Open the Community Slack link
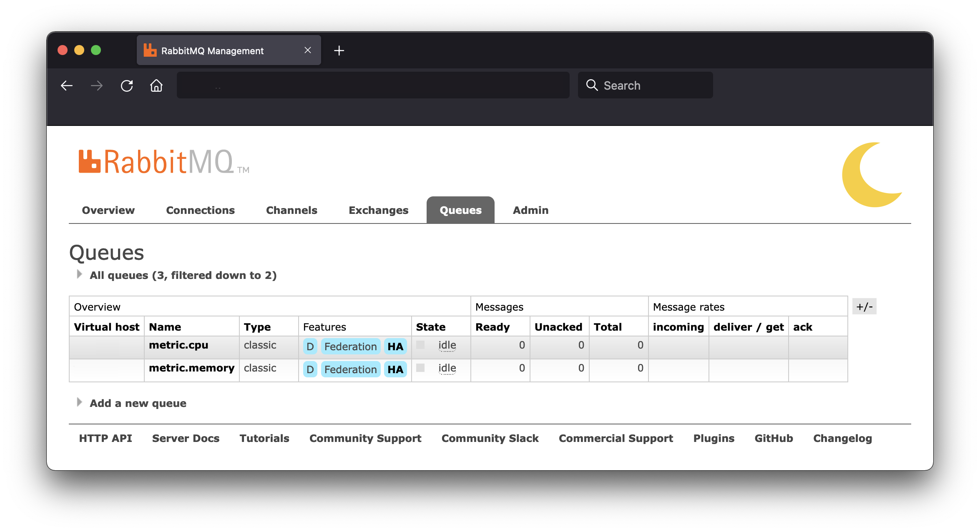This screenshot has width=980, height=532. (x=490, y=439)
